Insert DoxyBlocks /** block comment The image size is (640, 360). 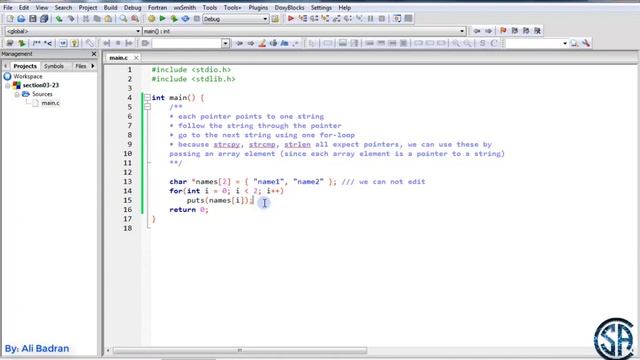coord(37,43)
